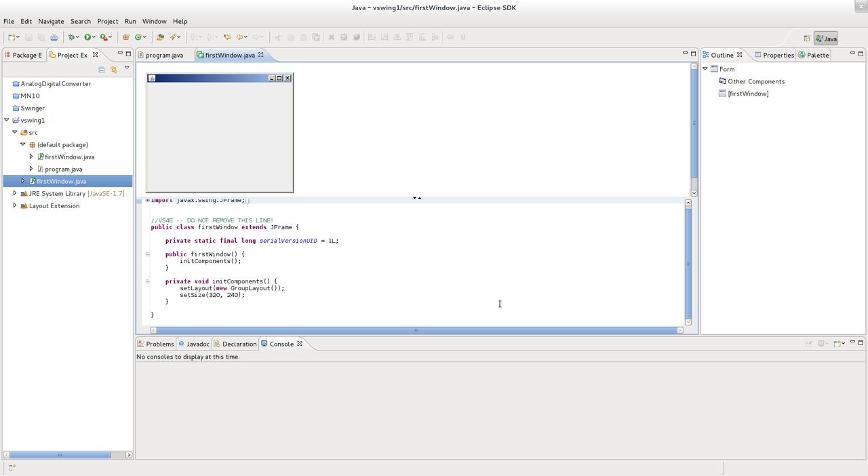Image resolution: width=868 pixels, height=476 pixels.
Task: Click the code editor horizontal scrollbar
Action: pos(416,330)
